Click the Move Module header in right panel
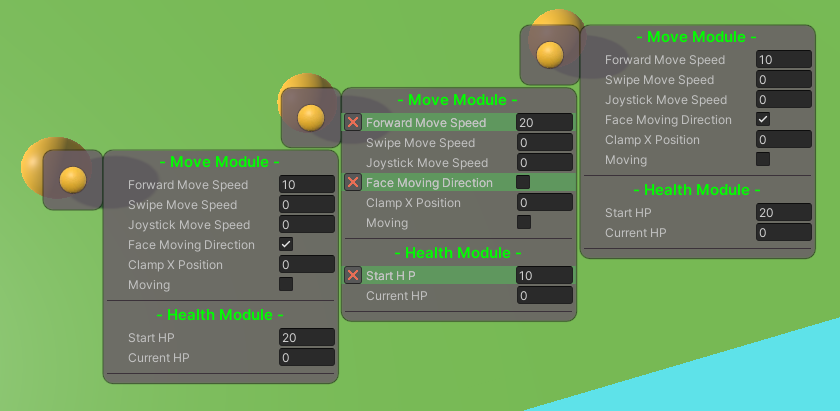The image size is (840, 411). tap(696, 36)
